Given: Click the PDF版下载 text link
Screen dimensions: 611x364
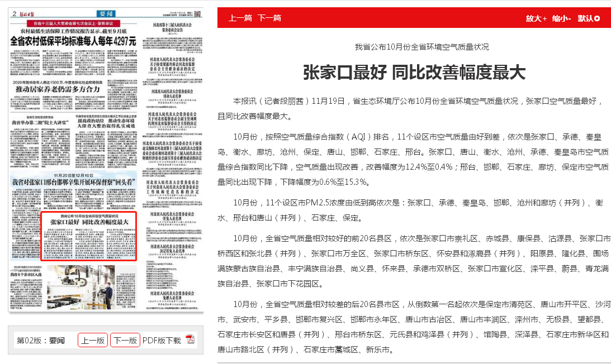Looking at the screenshot, I should tap(162, 340).
